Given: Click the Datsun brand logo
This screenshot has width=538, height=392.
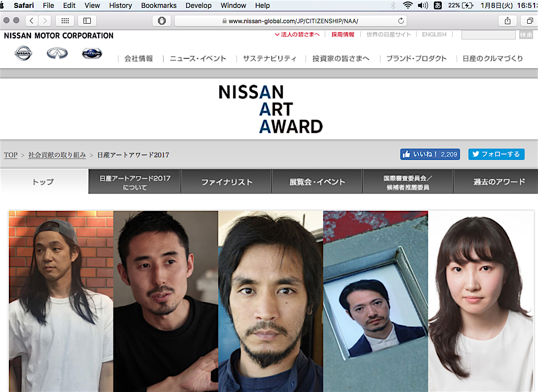Looking at the screenshot, I should (x=92, y=53).
